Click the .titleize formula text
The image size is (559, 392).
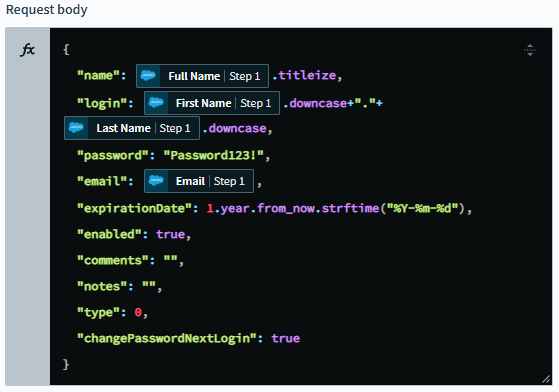click(304, 76)
